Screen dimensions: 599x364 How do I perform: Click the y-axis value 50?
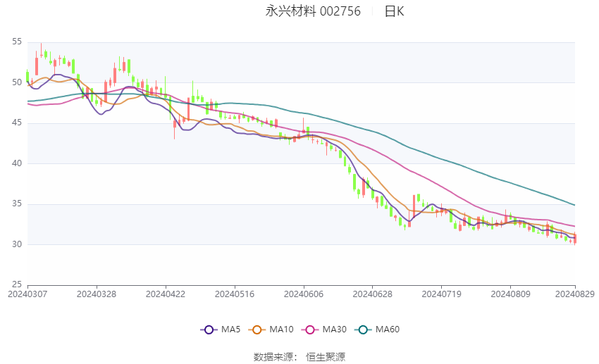point(17,82)
